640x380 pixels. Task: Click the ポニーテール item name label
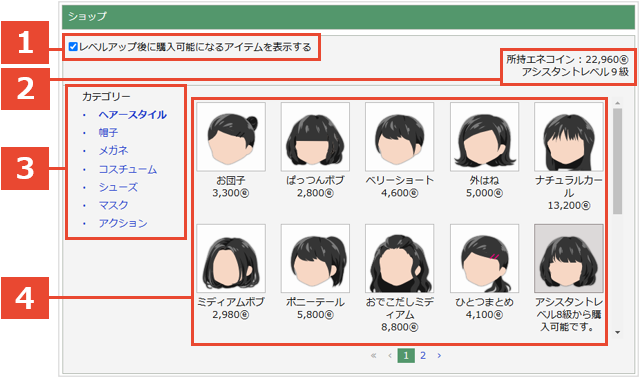coord(315,302)
